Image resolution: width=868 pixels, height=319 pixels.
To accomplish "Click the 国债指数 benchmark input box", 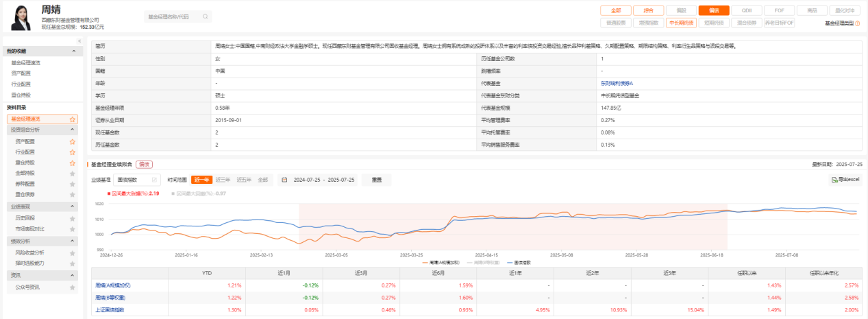I will (136, 180).
